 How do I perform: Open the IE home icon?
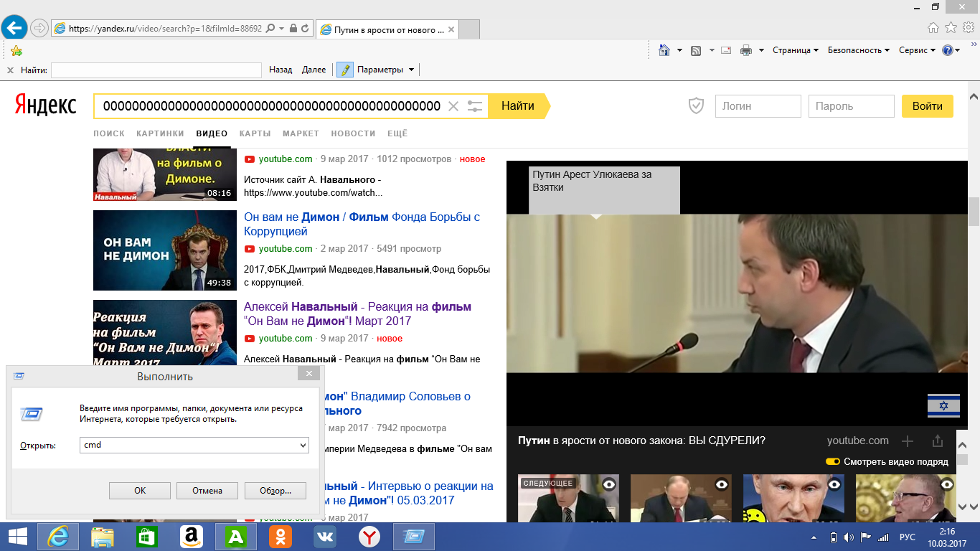933,27
